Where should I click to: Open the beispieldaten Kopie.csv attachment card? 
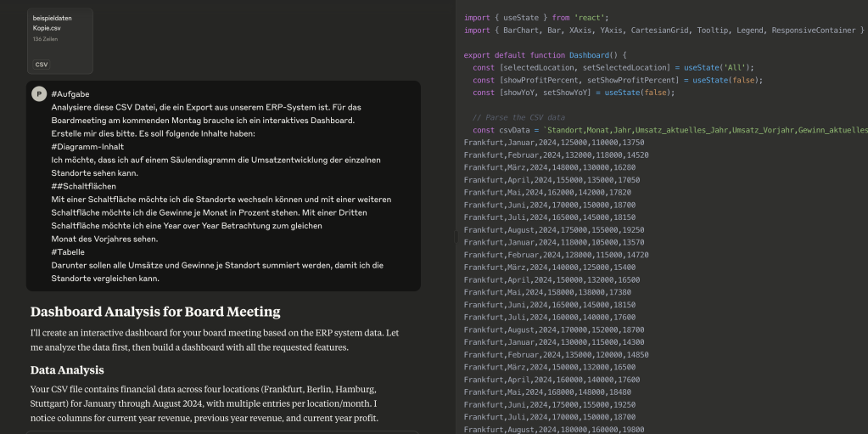coord(59,41)
